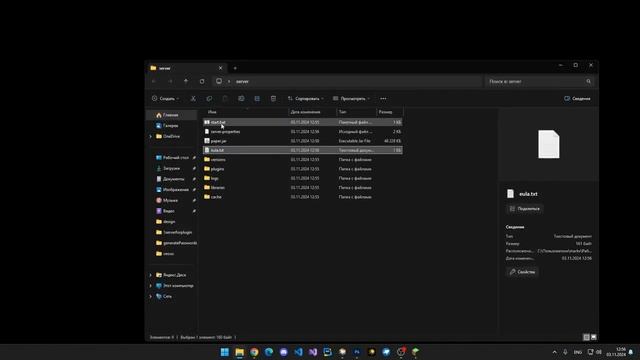Select the paper.jar file
The width and height of the screenshot is (640, 360).
tap(302, 141)
